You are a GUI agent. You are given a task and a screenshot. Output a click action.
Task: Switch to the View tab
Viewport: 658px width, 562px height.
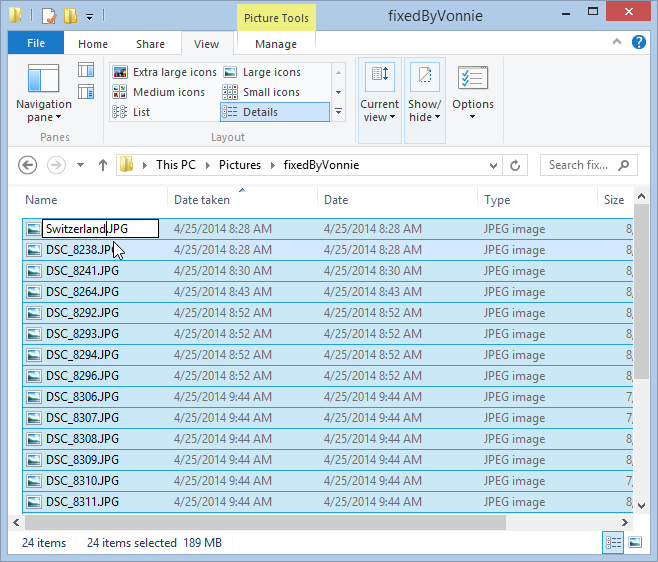click(x=206, y=44)
